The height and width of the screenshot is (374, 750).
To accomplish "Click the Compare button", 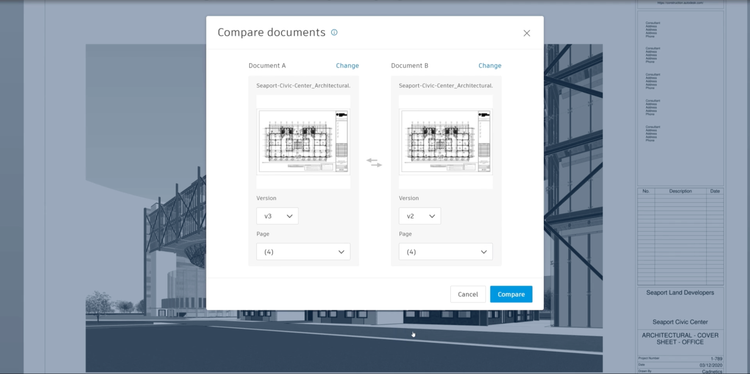I will [x=511, y=294].
